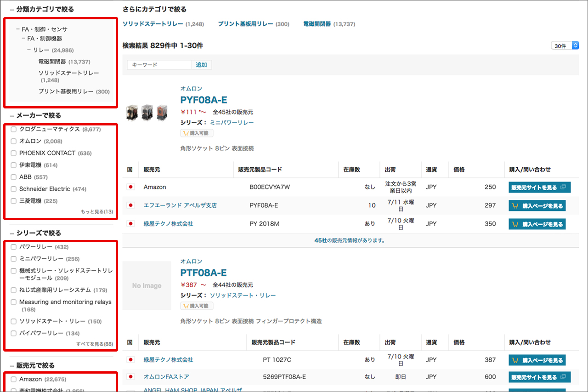Open the PYF08A-E relay thumbnail image
The height and width of the screenshot is (392, 588).
147,113
